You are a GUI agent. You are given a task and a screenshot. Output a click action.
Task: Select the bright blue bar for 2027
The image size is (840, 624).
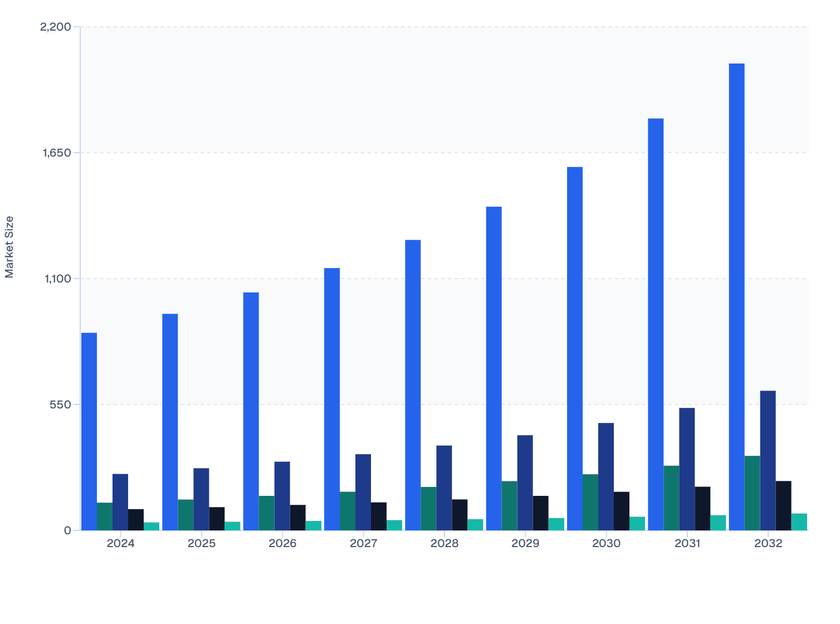332,399
